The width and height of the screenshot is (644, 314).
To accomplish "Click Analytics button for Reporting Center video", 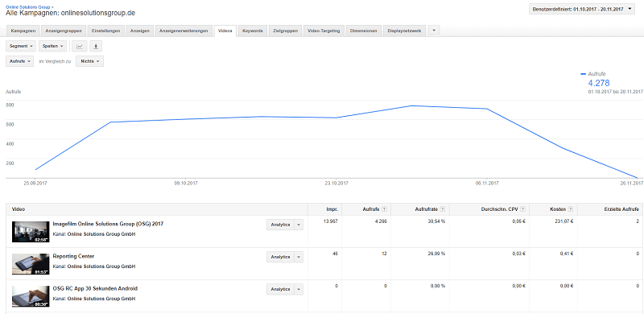I will [x=280, y=257].
